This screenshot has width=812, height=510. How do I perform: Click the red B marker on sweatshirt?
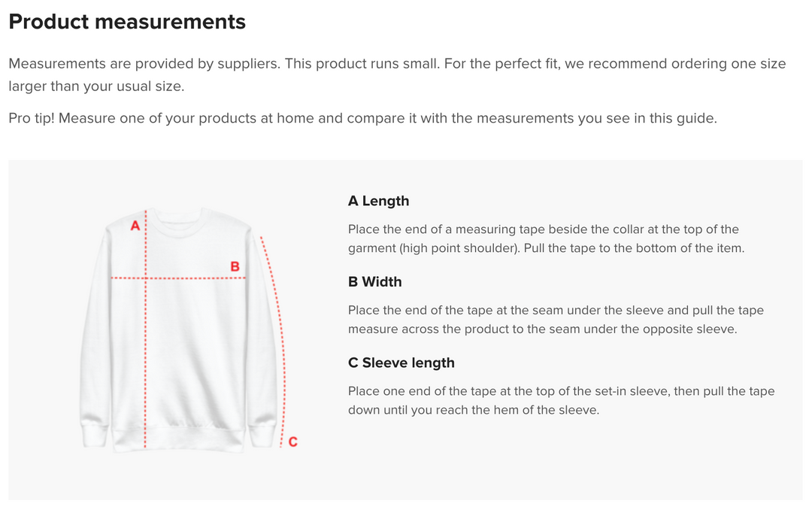235,266
